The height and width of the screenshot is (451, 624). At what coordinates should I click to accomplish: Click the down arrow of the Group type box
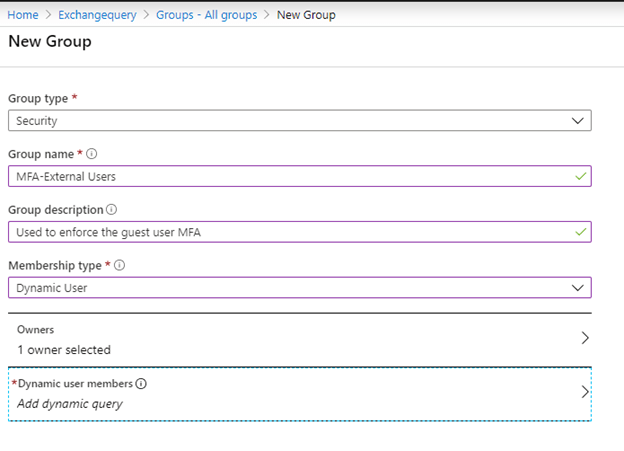577,120
